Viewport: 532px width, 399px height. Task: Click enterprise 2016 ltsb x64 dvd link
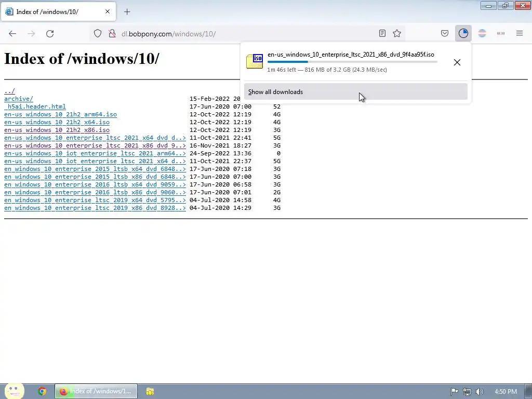(x=95, y=184)
